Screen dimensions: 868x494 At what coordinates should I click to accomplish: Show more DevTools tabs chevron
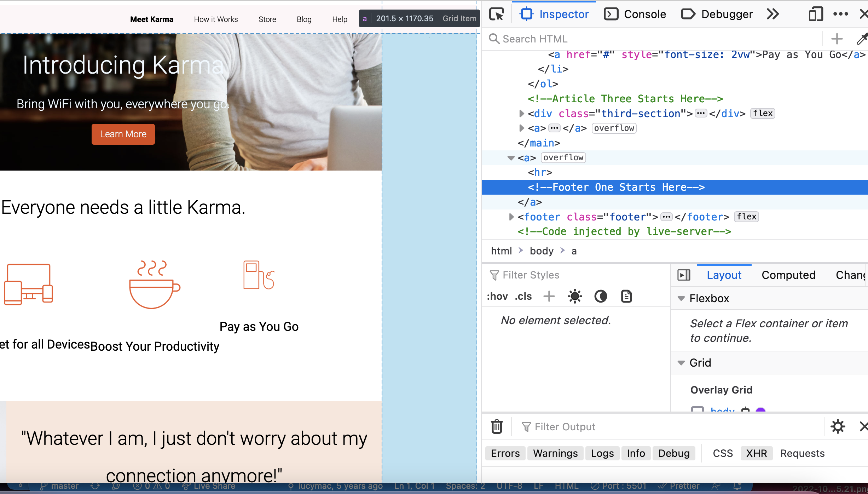(x=773, y=14)
